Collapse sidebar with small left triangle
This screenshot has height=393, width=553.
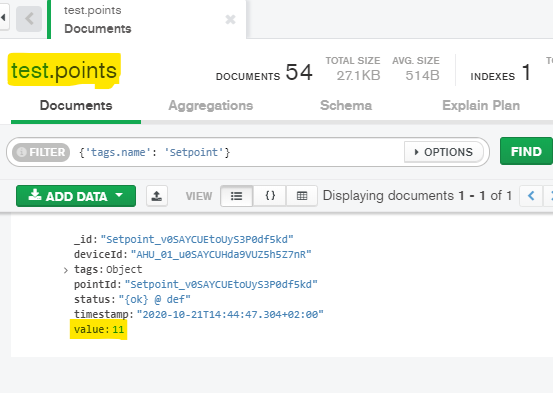[3, 17]
